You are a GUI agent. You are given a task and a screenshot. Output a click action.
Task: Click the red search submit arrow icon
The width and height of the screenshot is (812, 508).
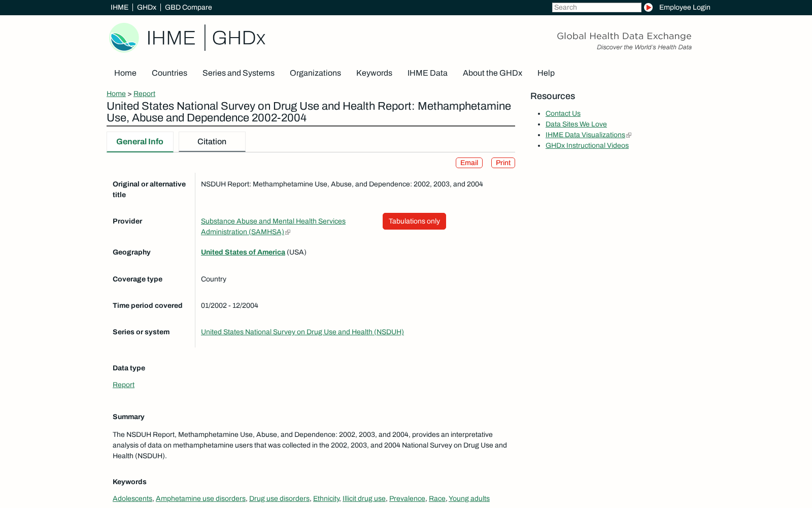point(648,7)
